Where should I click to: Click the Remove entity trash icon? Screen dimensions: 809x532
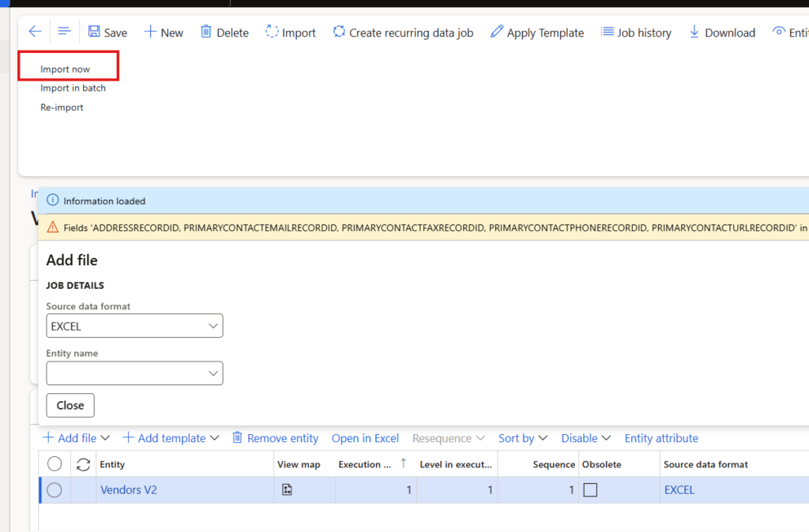pyautogui.click(x=237, y=437)
